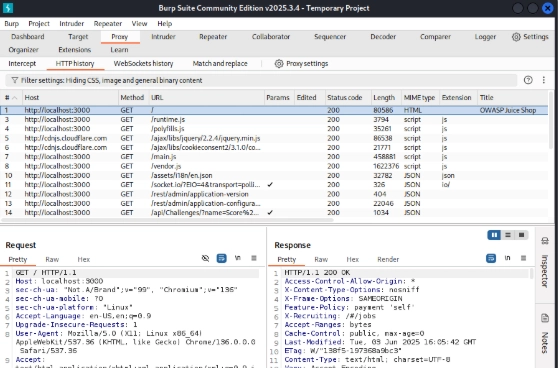Select vertical stacked layout icon
The height and width of the screenshot is (368, 558).
[508, 235]
